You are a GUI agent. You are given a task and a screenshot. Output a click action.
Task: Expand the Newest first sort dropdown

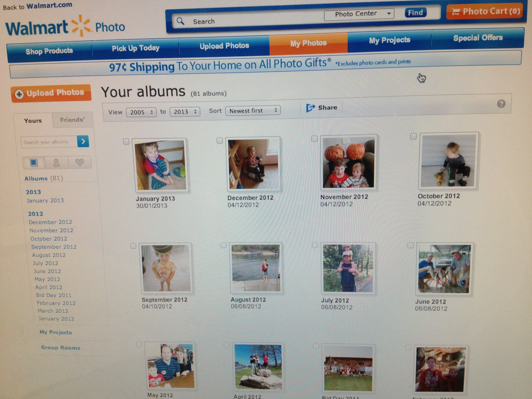pos(253,111)
